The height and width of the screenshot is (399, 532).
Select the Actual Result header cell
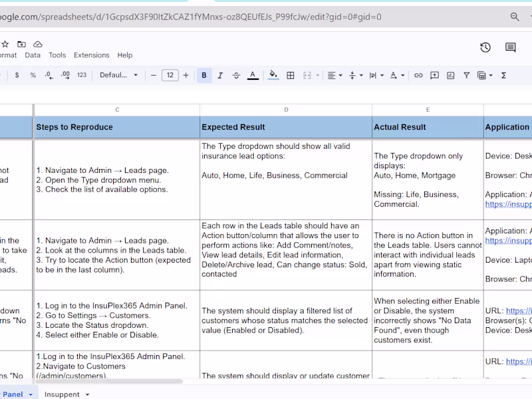tap(428, 127)
